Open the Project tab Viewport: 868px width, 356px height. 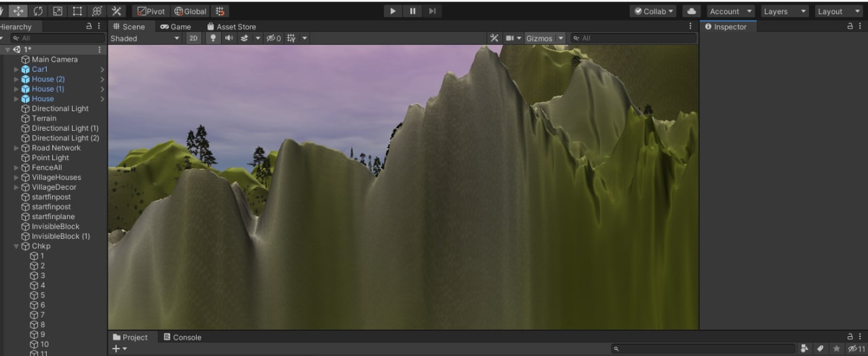(x=130, y=337)
